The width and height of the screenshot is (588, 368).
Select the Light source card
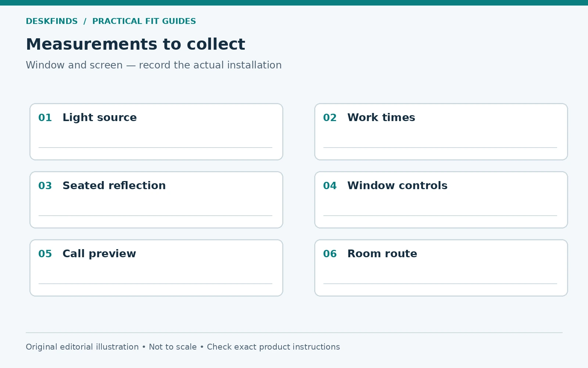[156, 132]
